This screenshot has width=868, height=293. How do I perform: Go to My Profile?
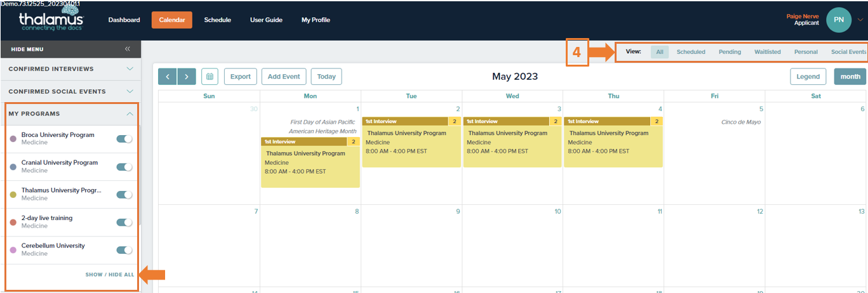[316, 20]
